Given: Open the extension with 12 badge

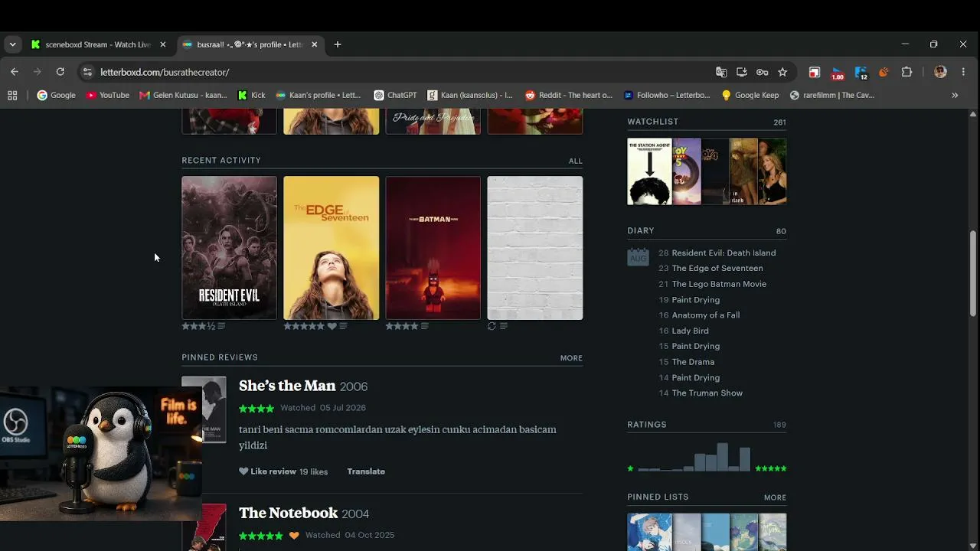Looking at the screenshot, I should [x=861, y=73].
